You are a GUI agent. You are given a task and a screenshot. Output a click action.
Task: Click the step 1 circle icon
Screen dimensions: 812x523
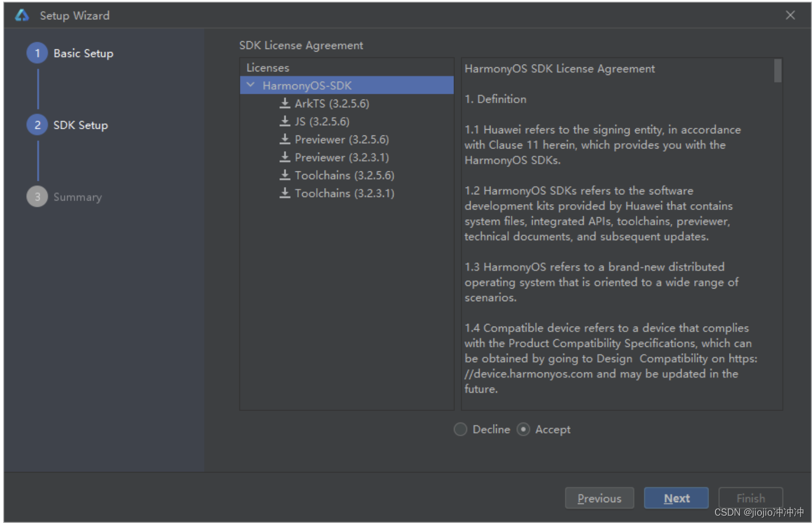37,53
